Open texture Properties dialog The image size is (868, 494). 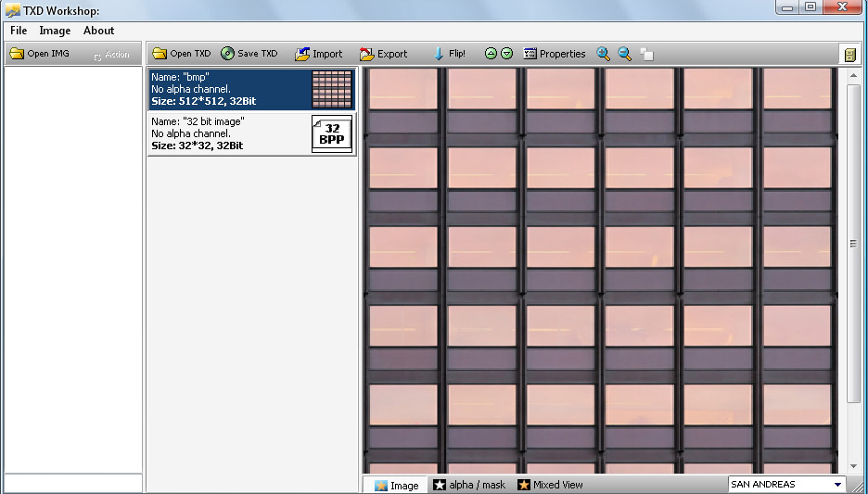(x=555, y=54)
